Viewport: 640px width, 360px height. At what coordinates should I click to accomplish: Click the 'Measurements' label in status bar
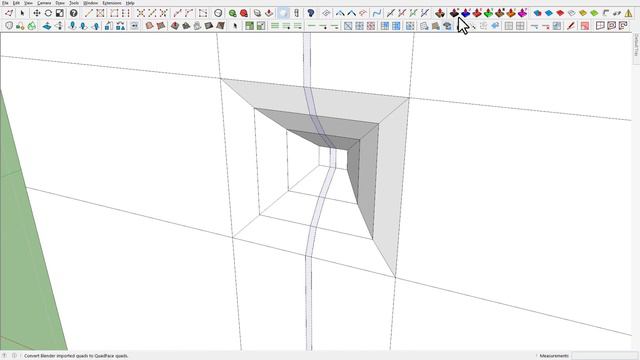click(554, 356)
